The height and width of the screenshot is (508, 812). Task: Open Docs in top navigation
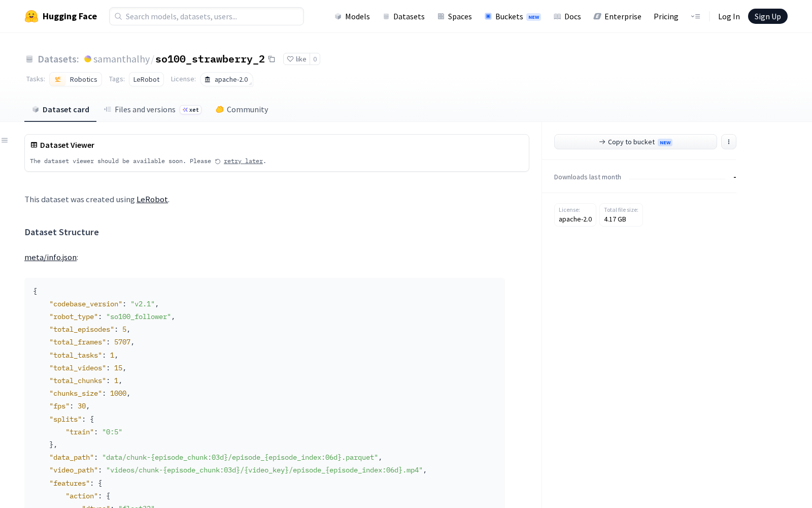coord(567,16)
